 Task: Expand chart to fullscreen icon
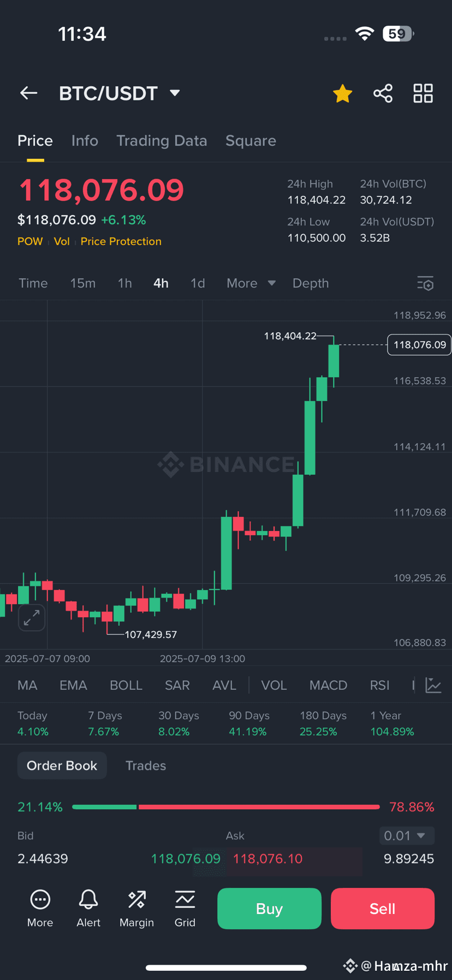coord(32,618)
